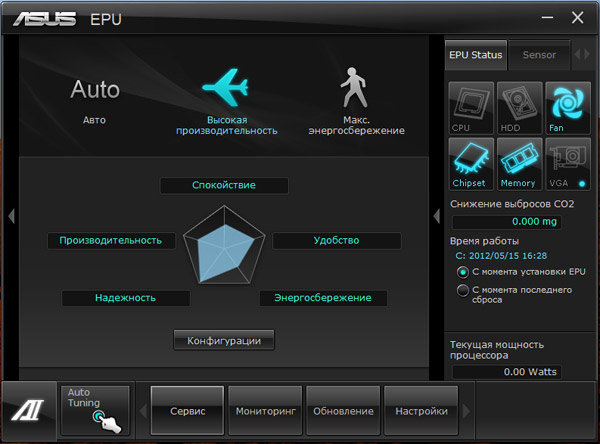The width and height of the screenshot is (600, 444).
Task: Select the VGA status icon
Action: 568,164
